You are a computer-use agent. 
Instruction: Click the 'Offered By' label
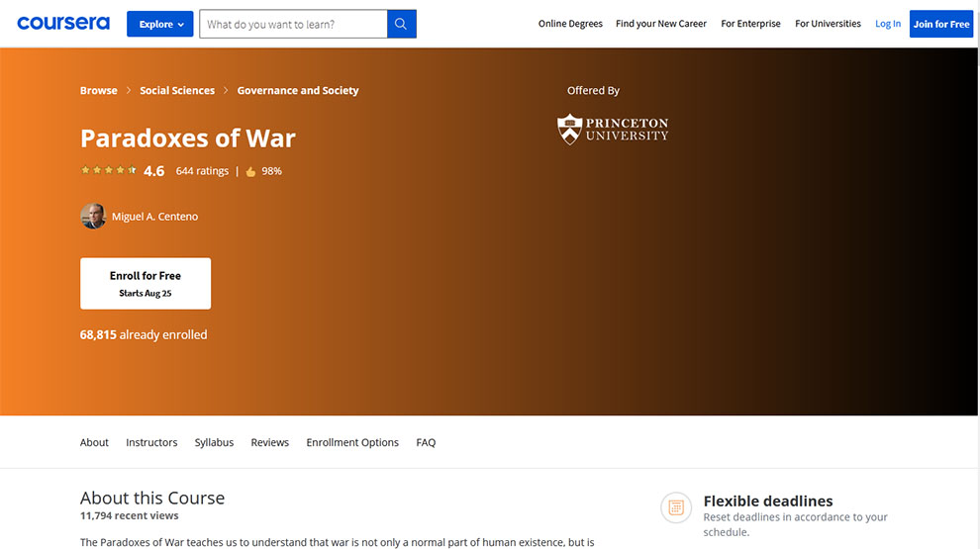click(593, 91)
